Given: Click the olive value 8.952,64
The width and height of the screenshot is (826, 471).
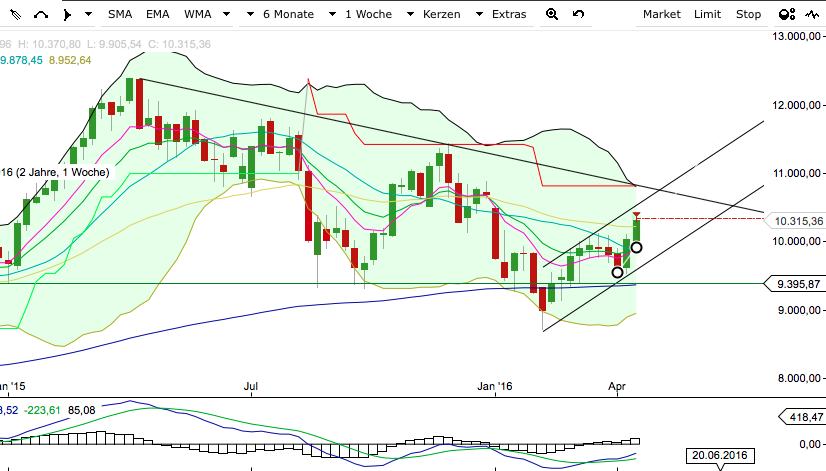Looking at the screenshot, I should [x=70, y=60].
